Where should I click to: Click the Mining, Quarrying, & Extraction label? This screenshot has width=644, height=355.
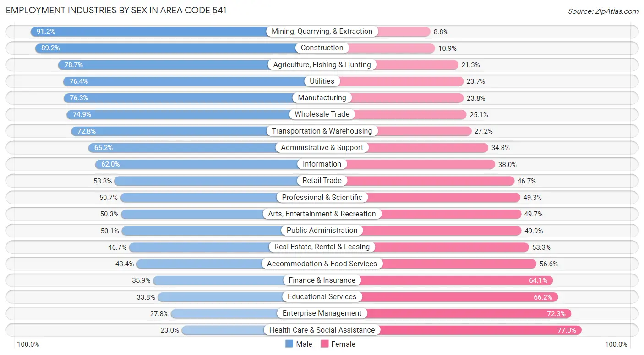(x=322, y=32)
